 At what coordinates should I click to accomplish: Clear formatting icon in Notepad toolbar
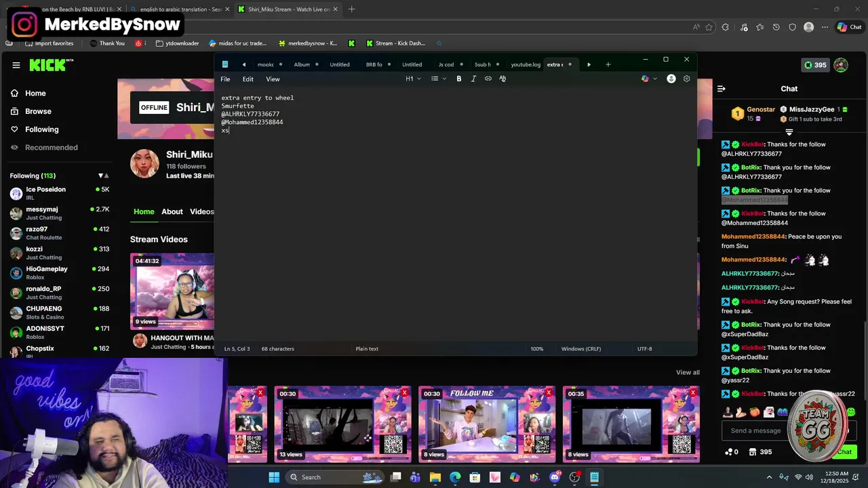tap(502, 79)
